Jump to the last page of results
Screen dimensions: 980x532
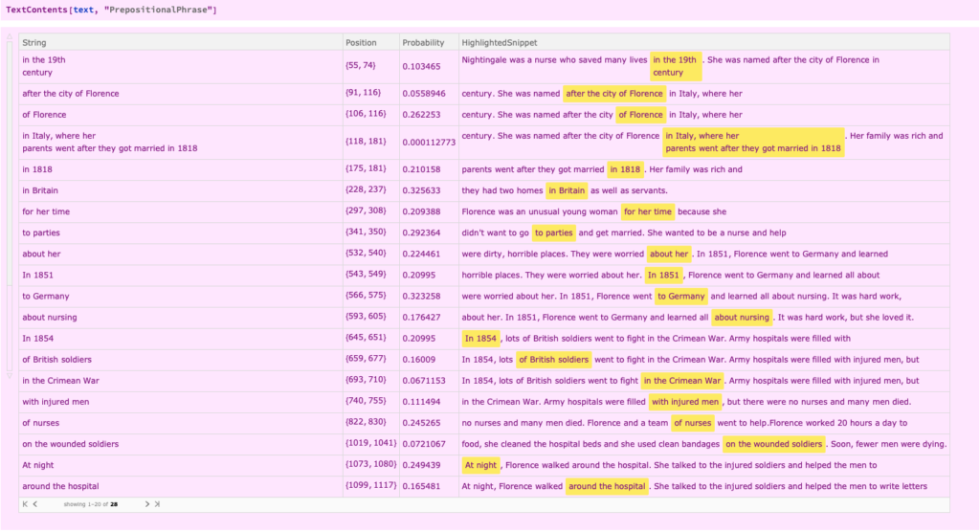point(157,504)
